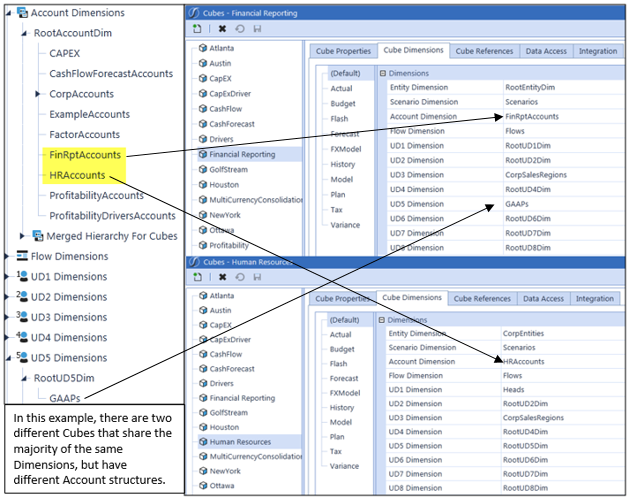Collapse the Account Dimensions node
Screen dimensions: 630x499
tap(8, 13)
